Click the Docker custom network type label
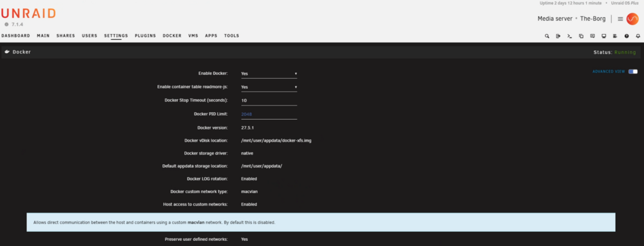 pos(199,191)
